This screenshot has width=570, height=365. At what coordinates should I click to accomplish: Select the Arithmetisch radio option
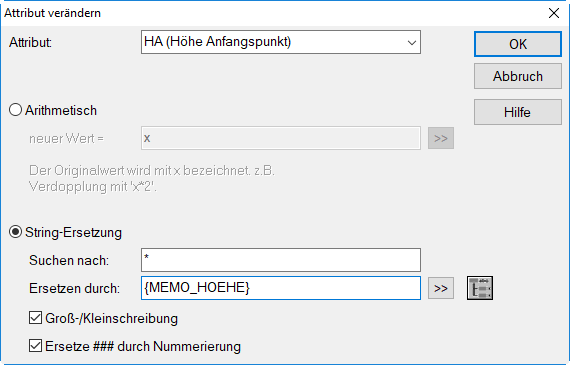tap(16, 110)
